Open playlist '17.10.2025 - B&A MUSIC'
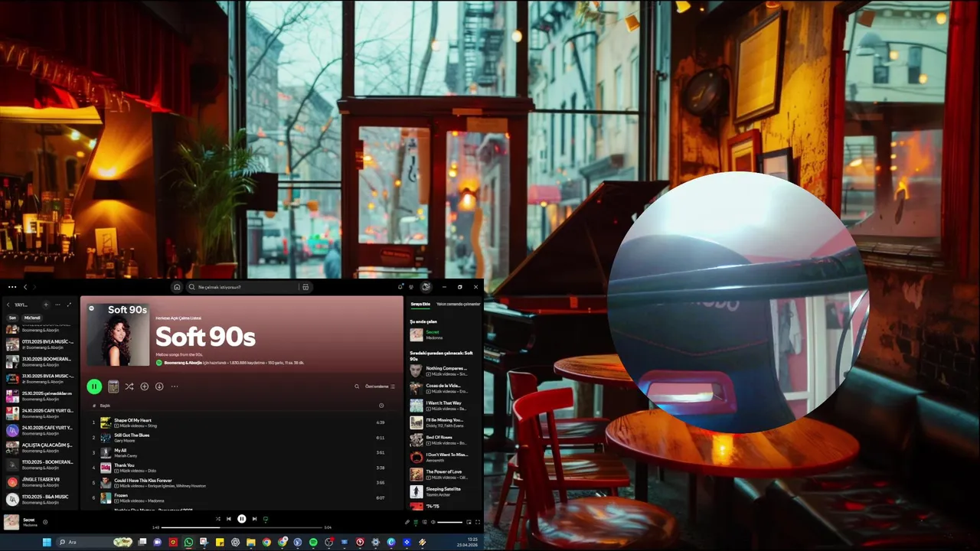980x551 pixels. [40, 499]
